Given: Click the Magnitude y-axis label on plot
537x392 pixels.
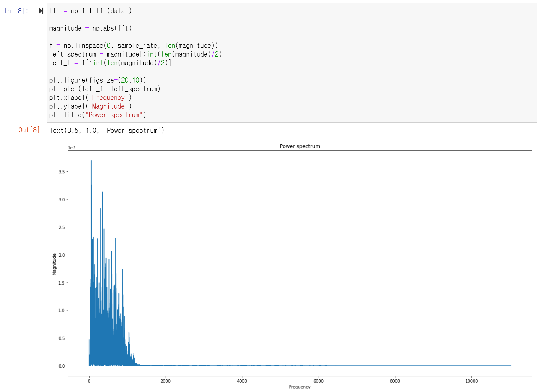Looking at the screenshot, I should pos(54,264).
